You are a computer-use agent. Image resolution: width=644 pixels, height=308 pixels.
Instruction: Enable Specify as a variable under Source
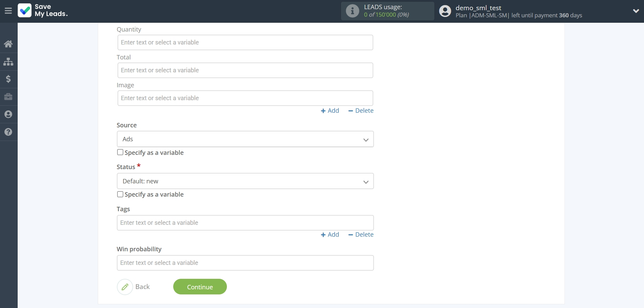tap(120, 152)
